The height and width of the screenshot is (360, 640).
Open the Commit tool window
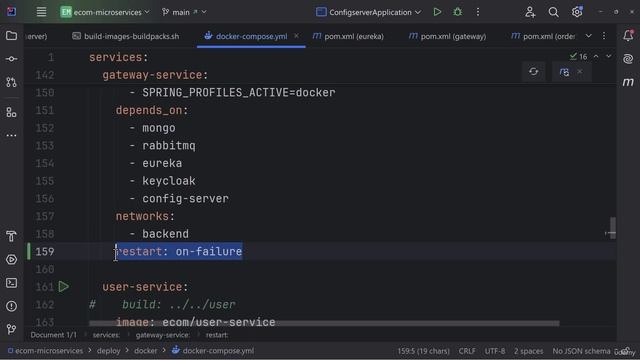pos(11,59)
